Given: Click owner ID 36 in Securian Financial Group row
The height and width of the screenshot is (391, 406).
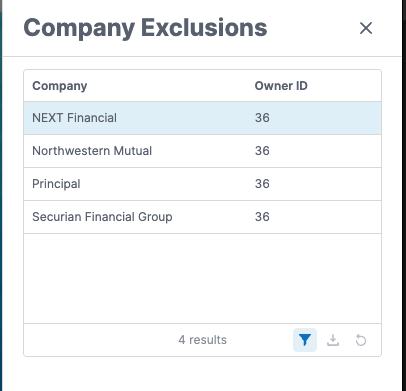Looking at the screenshot, I should pos(262,217).
